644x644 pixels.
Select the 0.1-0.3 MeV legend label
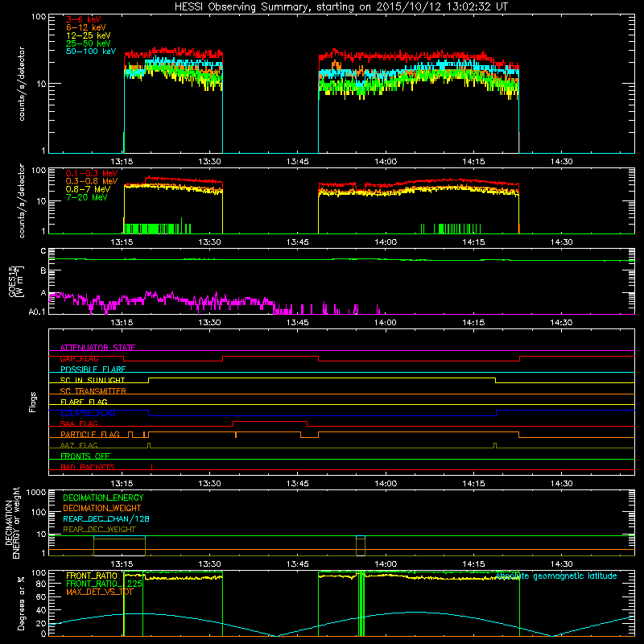click(x=92, y=173)
